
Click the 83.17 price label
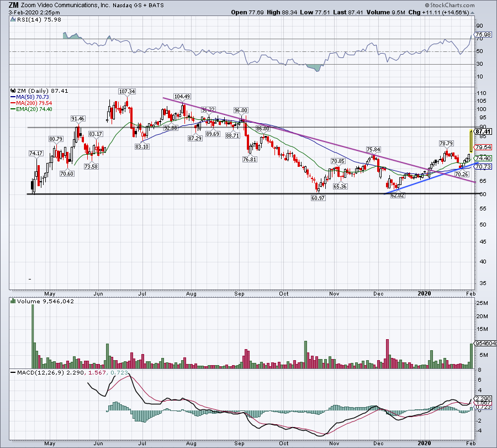click(96, 134)
